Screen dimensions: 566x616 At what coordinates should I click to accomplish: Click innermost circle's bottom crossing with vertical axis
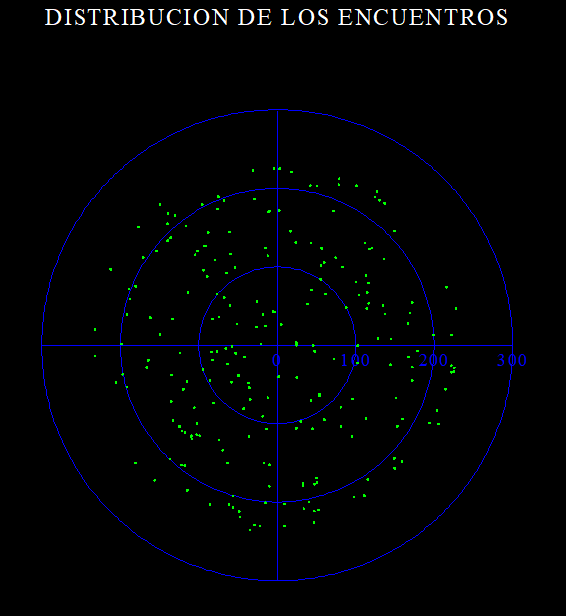coord(277,424)
